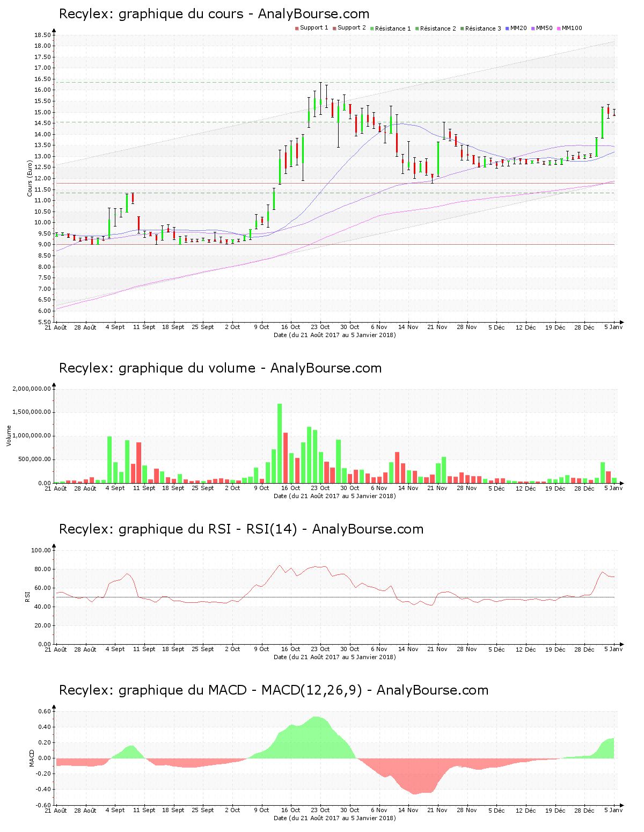The image size is (644, 832).
Task: Click the 16.50 price axis label
Action: click(42, 79)
